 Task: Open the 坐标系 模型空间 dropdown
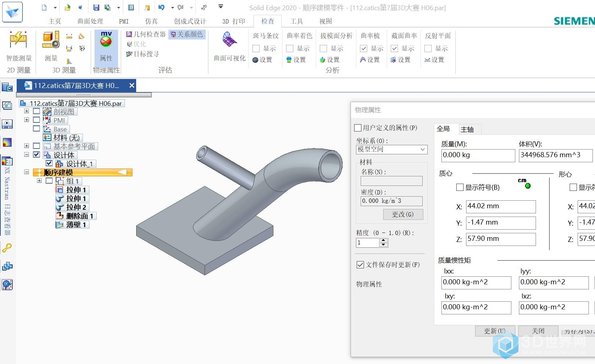click(391, 149)
